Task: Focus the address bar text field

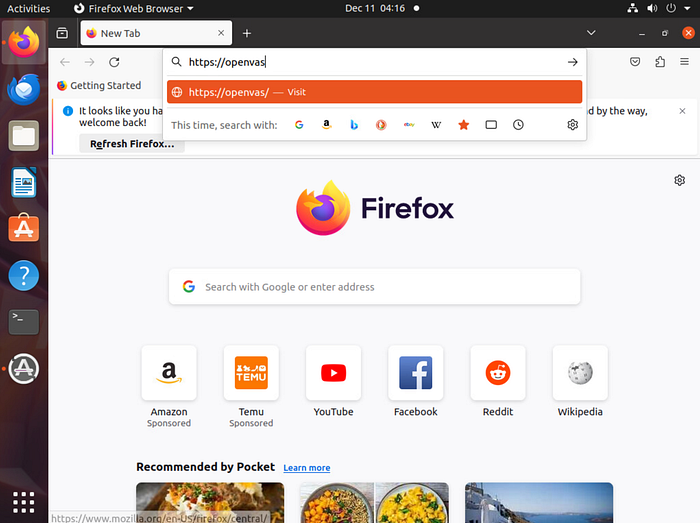Action: click(x=375, y=62)
